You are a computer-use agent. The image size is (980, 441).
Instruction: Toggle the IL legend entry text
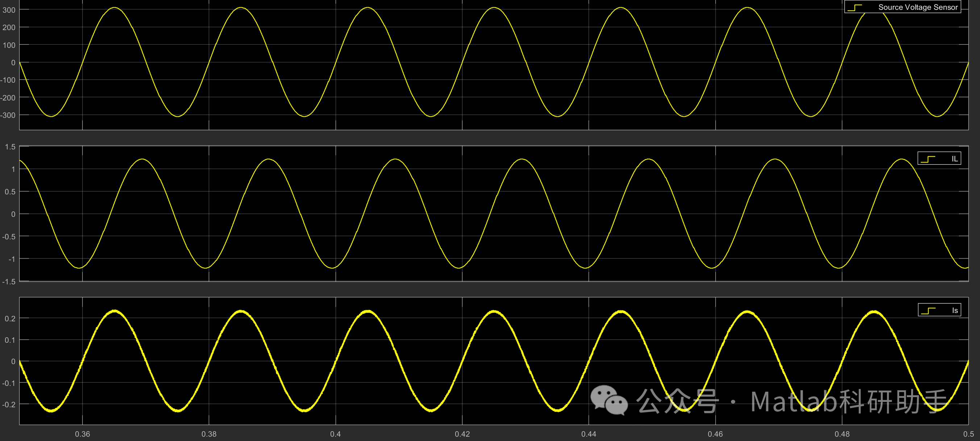tap(955, 159)
